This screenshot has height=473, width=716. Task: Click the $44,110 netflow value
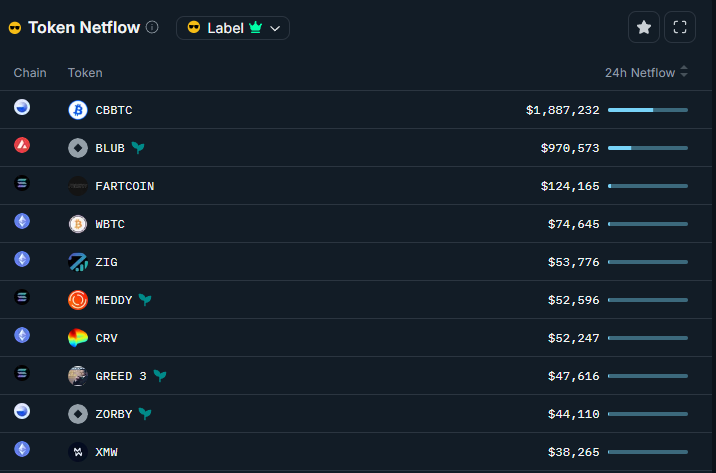click(x=574, y=414)
